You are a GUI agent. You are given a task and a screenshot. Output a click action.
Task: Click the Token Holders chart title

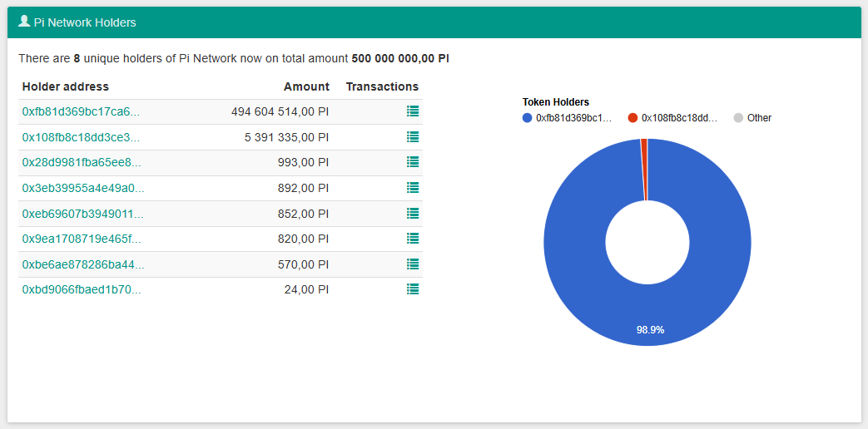(556, 102)
